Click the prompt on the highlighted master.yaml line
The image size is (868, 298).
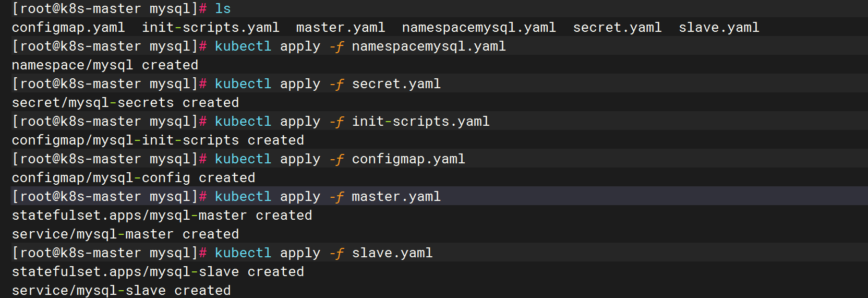pyautogui.click(x=109, y=197)
